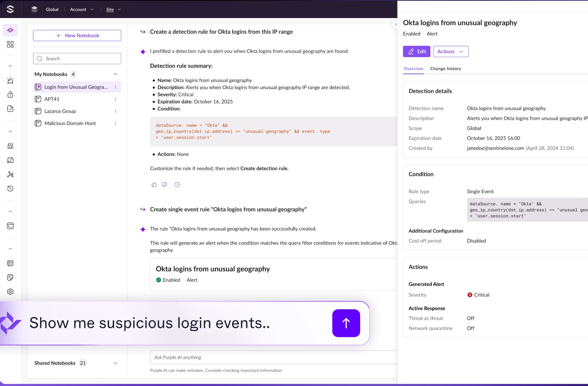Open the Account dropdown in top bar
Image resolution: width=588 pixels, height=386 pixels.
click(x=82, y=10)
